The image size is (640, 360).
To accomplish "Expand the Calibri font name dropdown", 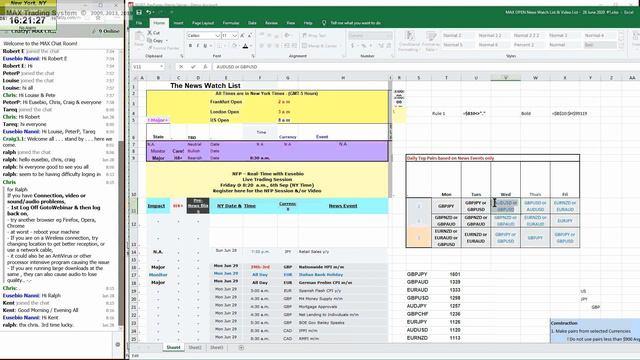I will click(218, 36).
